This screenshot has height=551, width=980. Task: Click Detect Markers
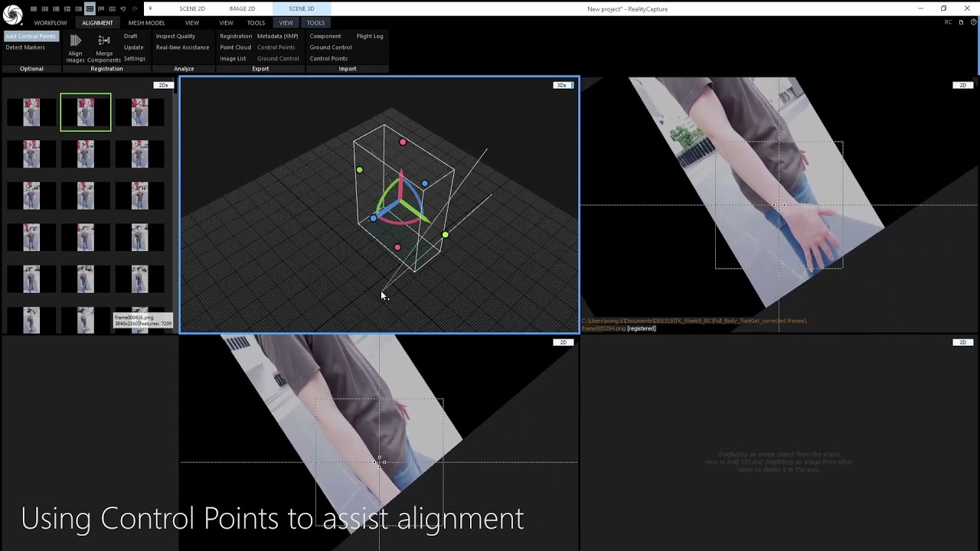[x=25, y=47]
